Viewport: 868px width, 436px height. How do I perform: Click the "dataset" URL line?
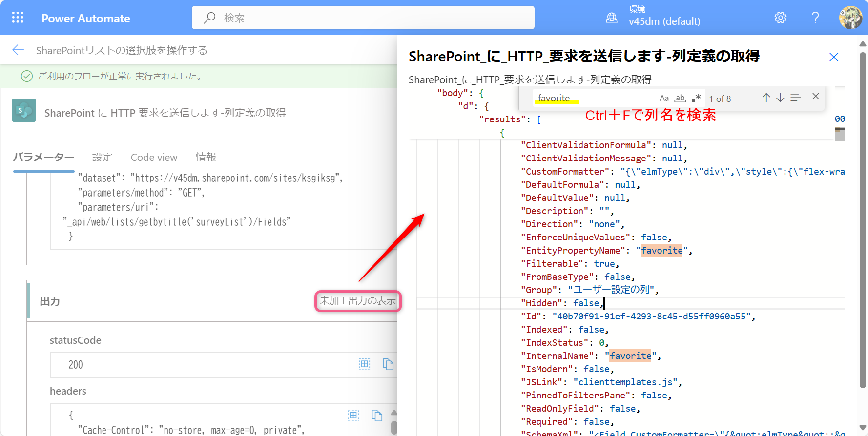(x=210, y=178)
